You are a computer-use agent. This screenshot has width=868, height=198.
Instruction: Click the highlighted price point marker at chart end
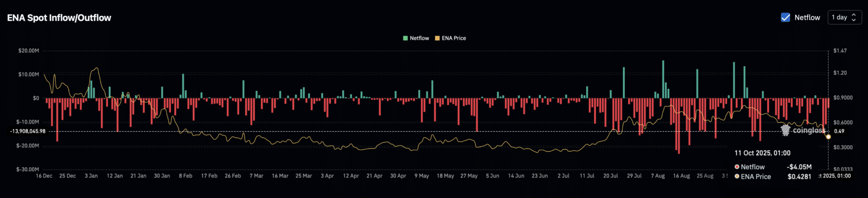828,137
